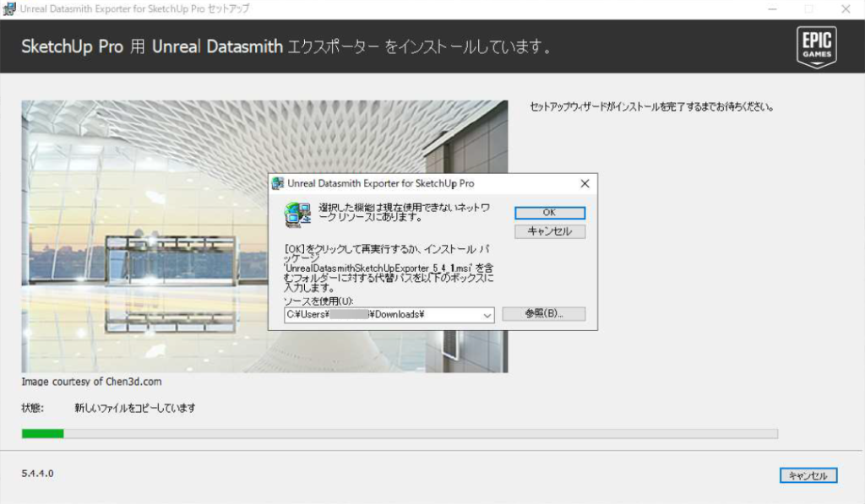The height and width of the screenshot is (504, 865).
Task: Click into the source path text field
Action: coord(380,315)
